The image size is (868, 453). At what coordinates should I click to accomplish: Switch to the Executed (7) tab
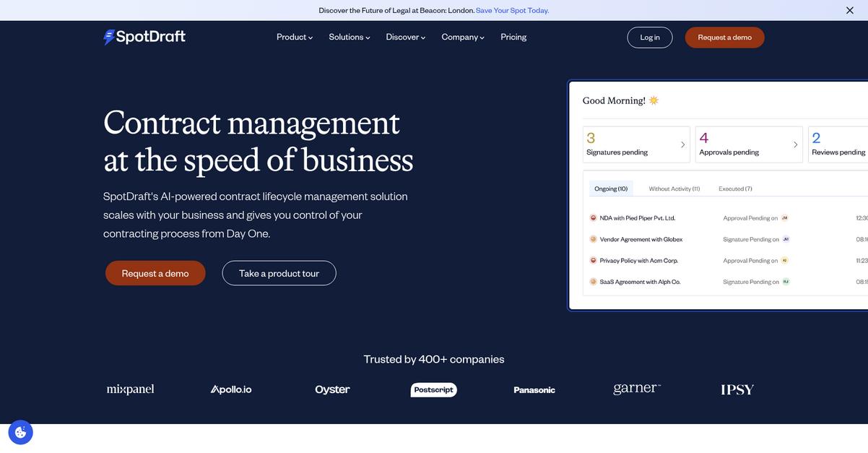[735, 189]
